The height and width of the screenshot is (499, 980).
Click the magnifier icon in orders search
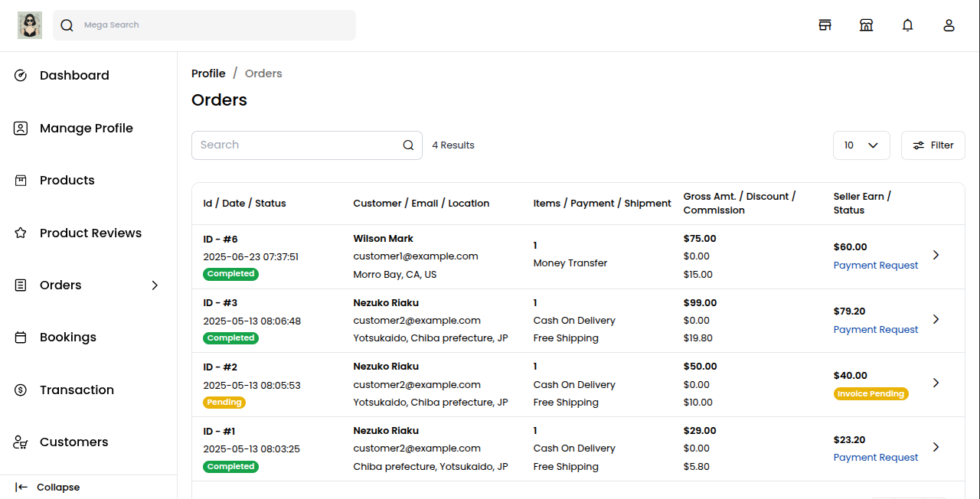pyautogui.click(x=408, y=145)
